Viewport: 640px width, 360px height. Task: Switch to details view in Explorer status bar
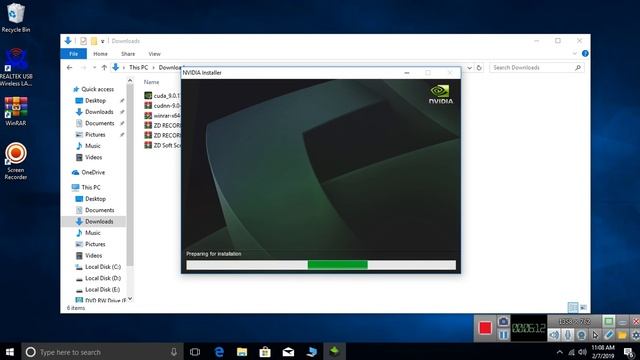[573, 307]
